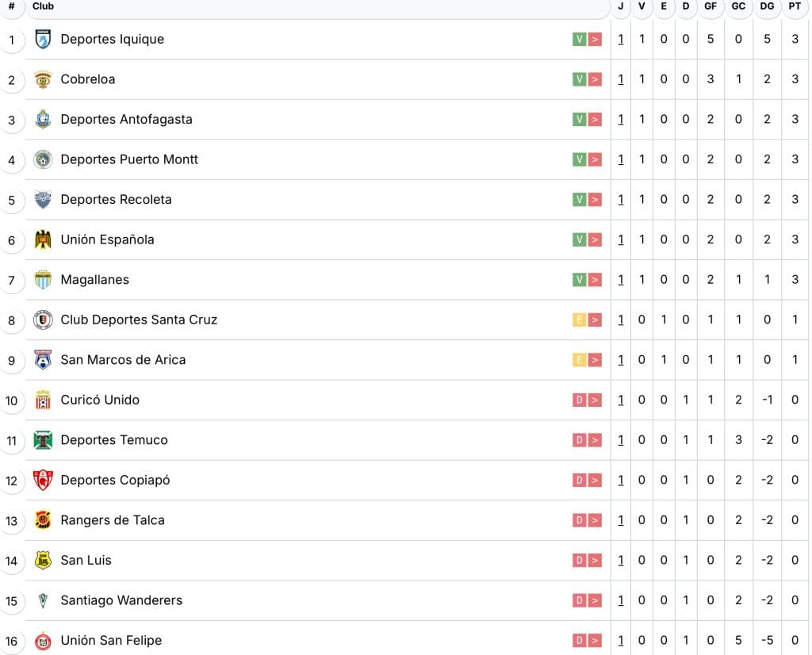Select the Deportes Temuco green crest
This screenshot has width=812, height=655.
[43, 440]
